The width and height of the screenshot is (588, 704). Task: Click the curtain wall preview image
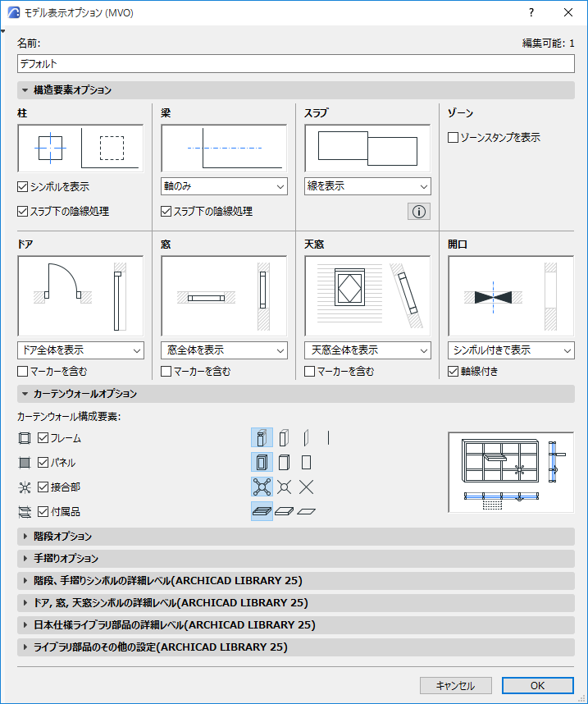point(511,473)
